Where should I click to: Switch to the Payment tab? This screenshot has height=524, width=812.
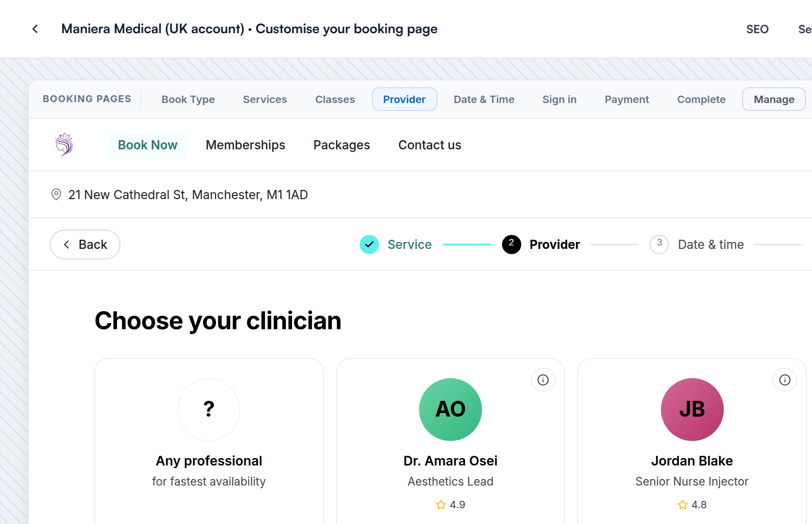coord(627,100)
